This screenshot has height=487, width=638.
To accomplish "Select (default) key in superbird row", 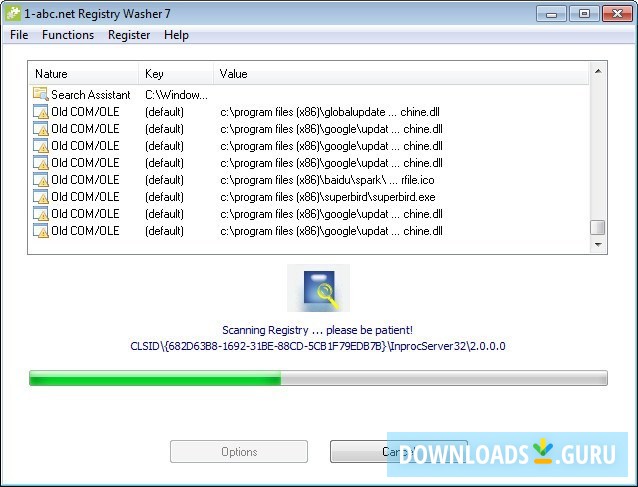I will click(164, 197).
